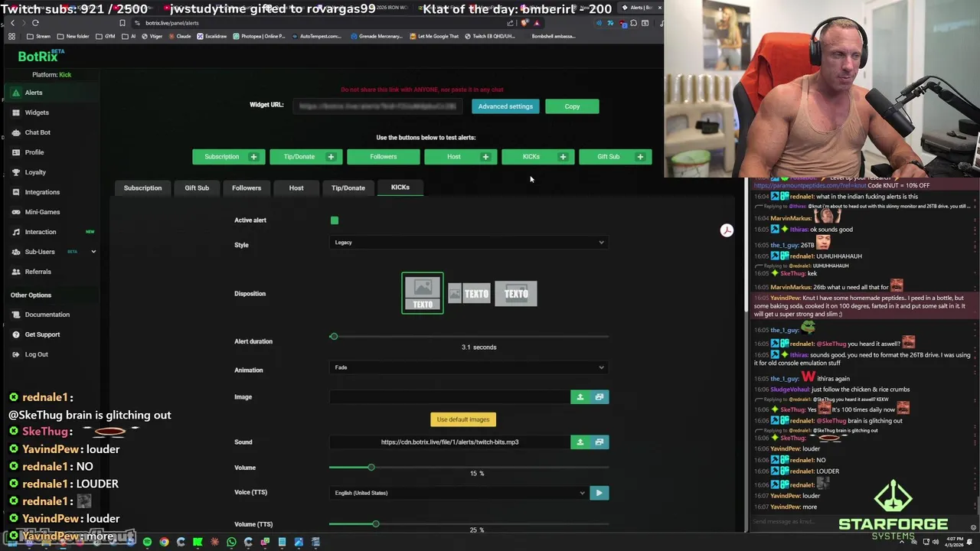Click Use default images

click(x=463, y=419)
